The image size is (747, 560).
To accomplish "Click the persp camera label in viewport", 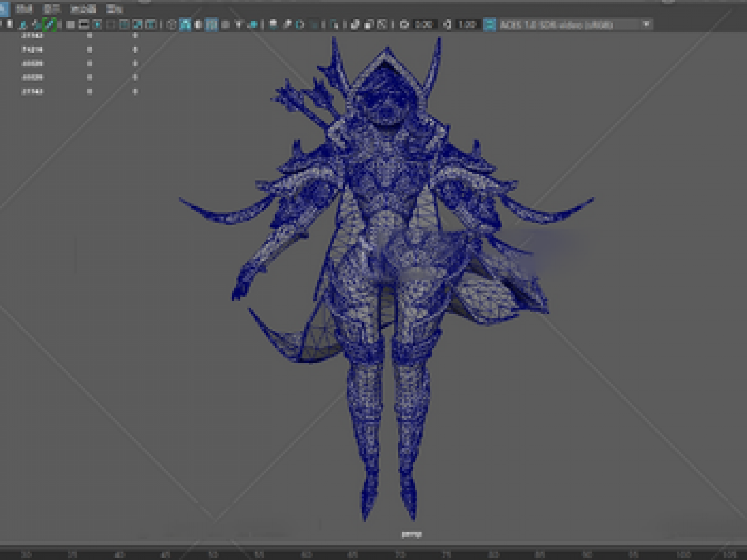I will point(411,534).
